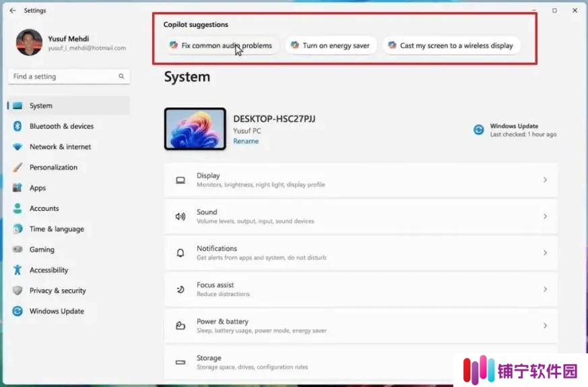The width and height of the screenshot is (588, 387).
Task: Open Windows Update status, last checked 1 hour ago
Action: (515, 130)
